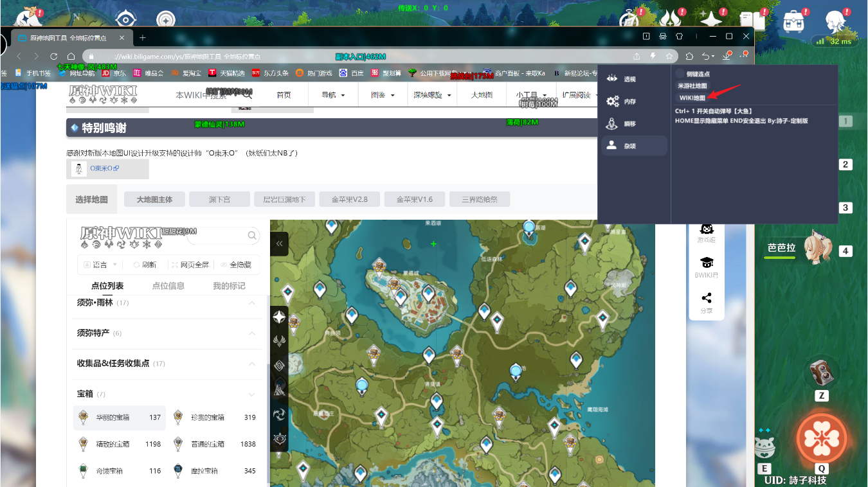This screenshot has width=868, height=487.
Task: Select the 大地图主体 map button
Action: coord(154,199)
